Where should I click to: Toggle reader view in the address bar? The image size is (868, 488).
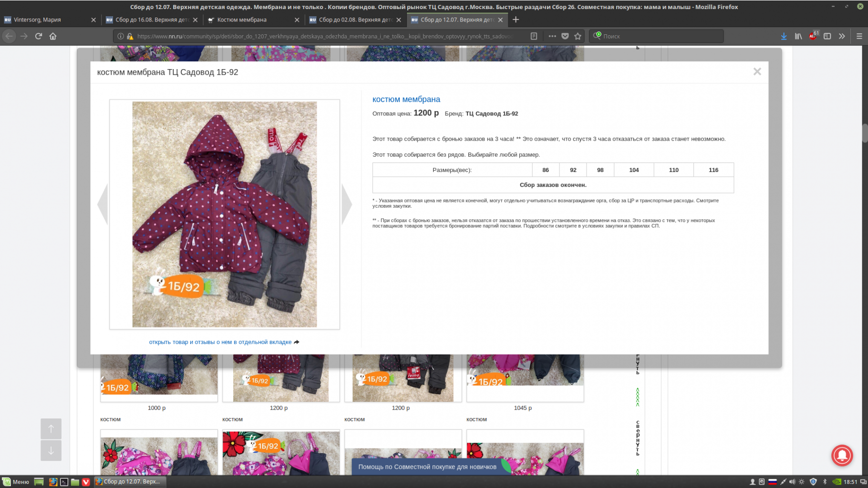[534, 36]
